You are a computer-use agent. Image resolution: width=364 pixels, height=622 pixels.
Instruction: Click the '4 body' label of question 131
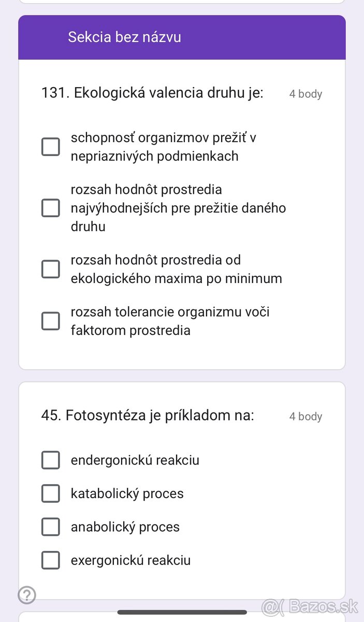(x=305, y=94)
